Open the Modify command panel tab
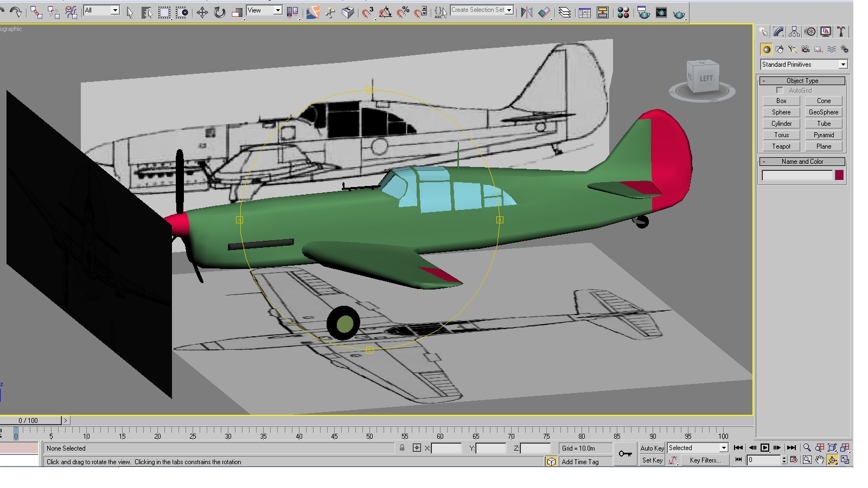This screenshot has width=868, height=488. [x=778, y=32]
